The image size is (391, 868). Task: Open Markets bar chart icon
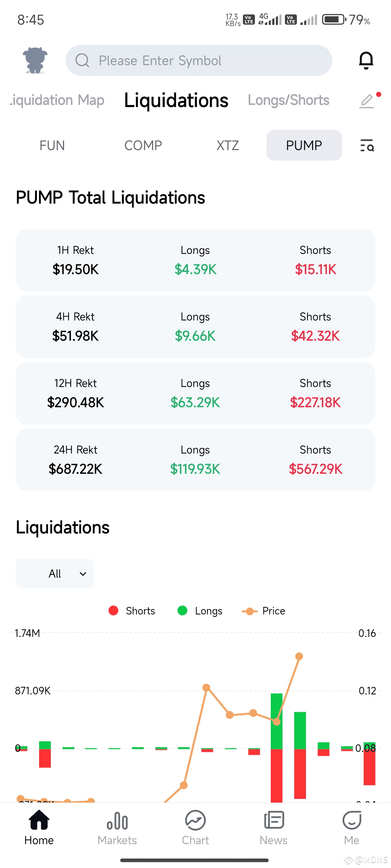tap(117, 820)
